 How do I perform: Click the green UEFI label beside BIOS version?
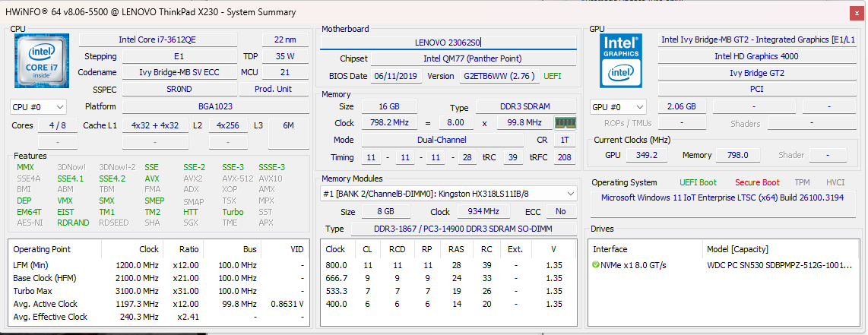[553, 76]
